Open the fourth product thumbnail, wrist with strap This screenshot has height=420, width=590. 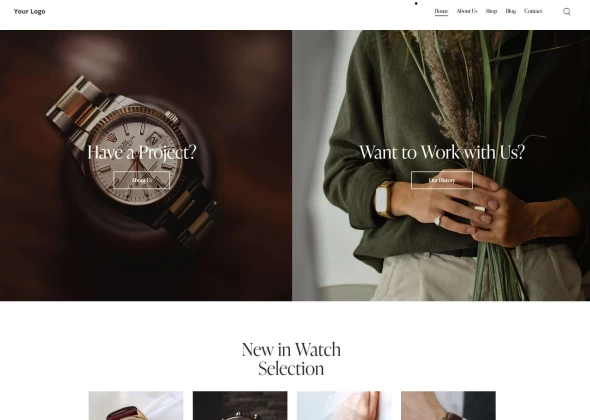pos(448,406)
